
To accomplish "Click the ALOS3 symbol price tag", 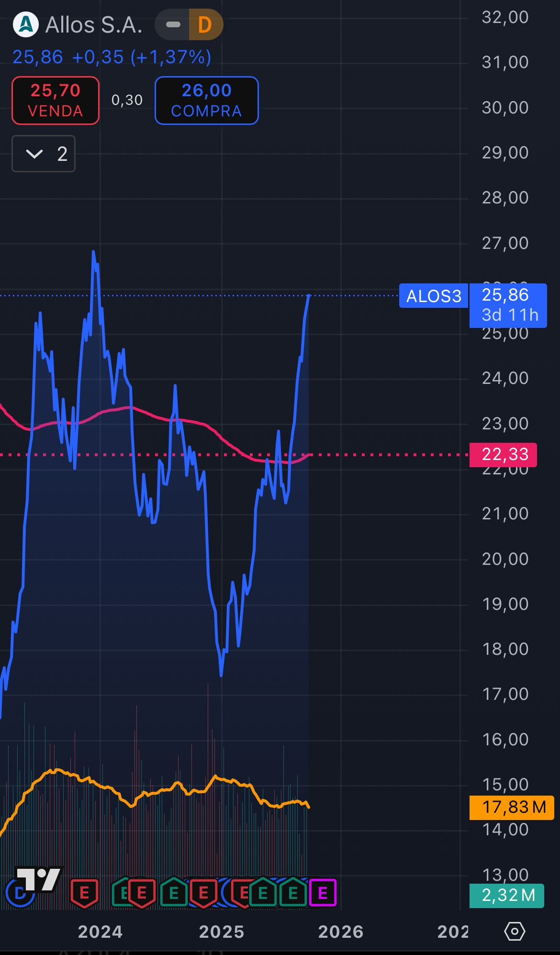I will pyautogui.click(x=434, y=296).
